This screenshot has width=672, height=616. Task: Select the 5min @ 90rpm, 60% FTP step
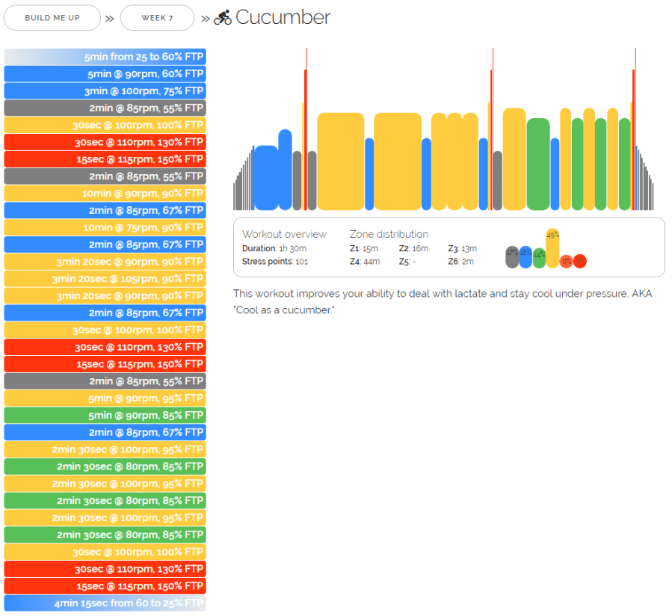tap(105, 74)
